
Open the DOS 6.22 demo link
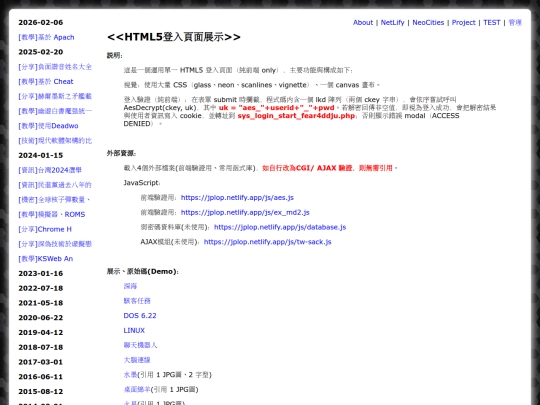140,316
